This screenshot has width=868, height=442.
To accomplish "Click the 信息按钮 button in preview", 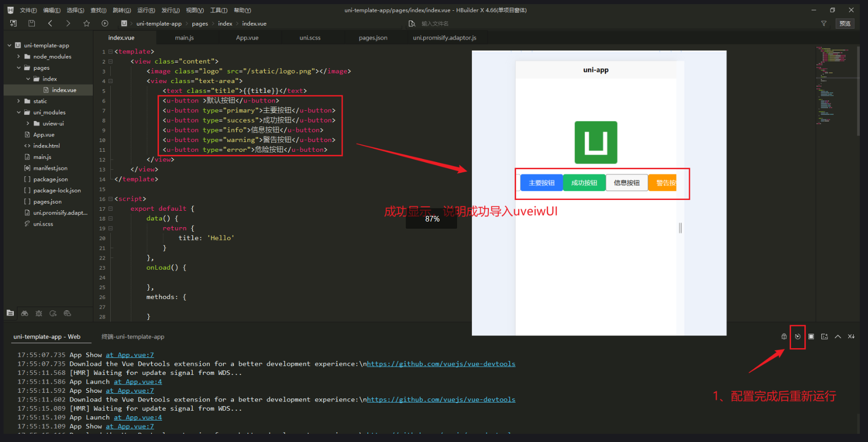I will click(x=627, y=183).
